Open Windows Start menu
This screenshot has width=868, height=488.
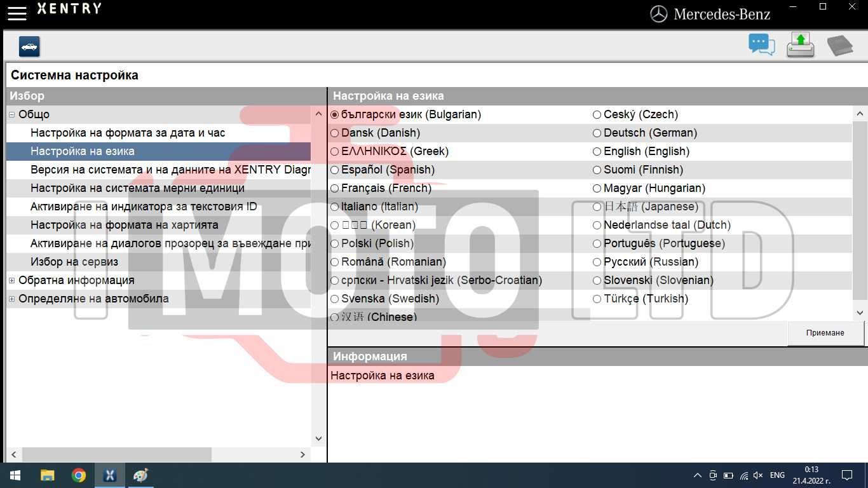[15, 475]
